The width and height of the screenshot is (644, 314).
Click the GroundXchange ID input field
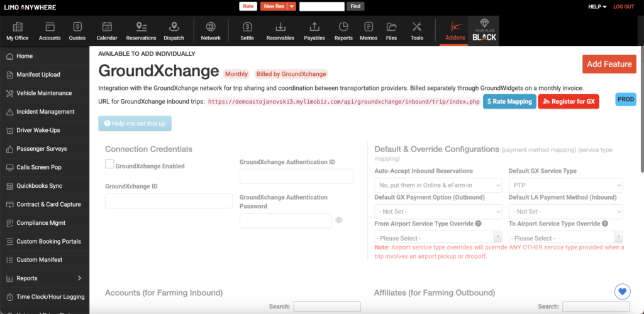coord(169,201)
